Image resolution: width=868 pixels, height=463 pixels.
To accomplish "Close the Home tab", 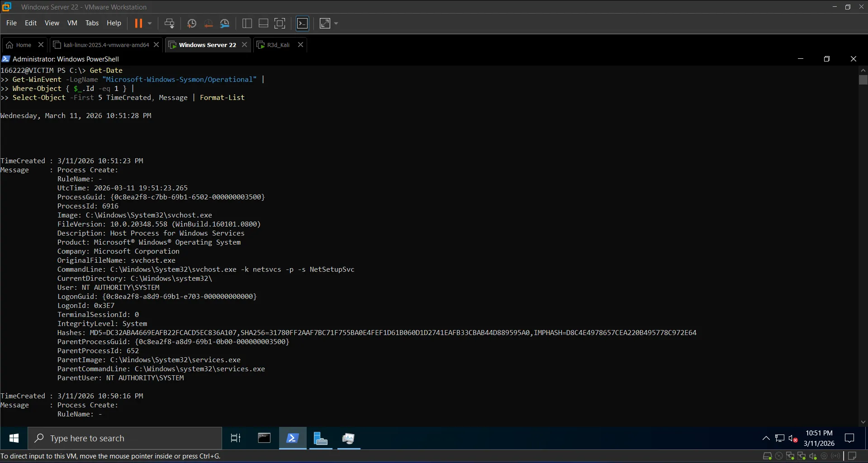I will point(41,45).
